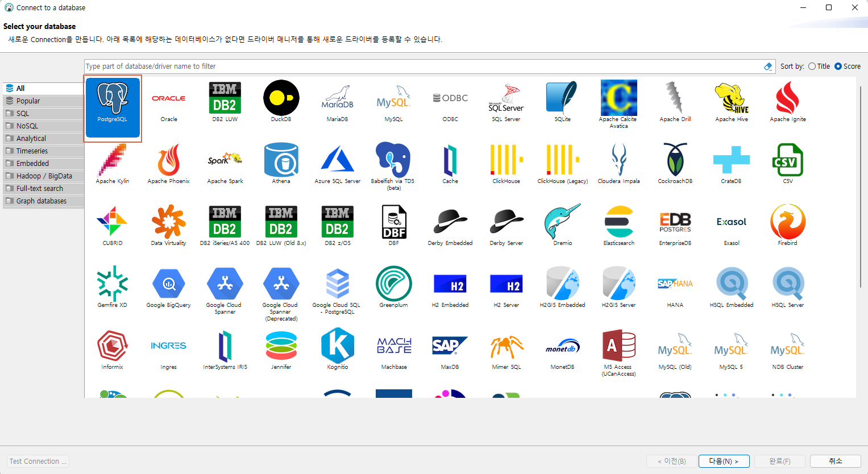Select the Data Virtuality icon
868x474 pixels.
169,226
